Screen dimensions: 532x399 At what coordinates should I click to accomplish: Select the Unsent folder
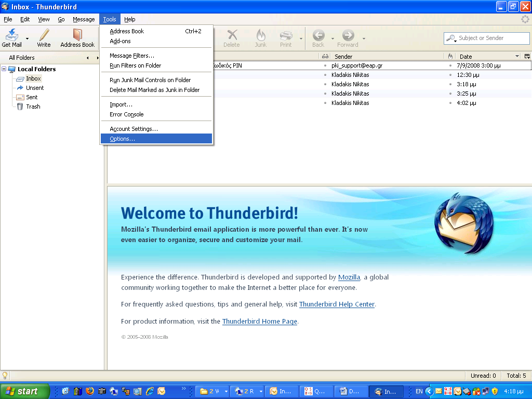35,88
